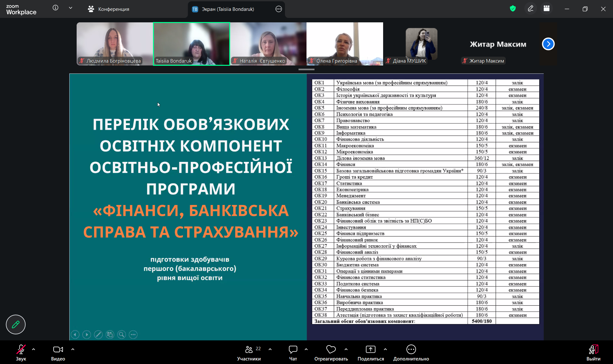Expand the share options arrow next to Поделиться
The width and height of the screenshot is (613, 364).
pos(385,349)
